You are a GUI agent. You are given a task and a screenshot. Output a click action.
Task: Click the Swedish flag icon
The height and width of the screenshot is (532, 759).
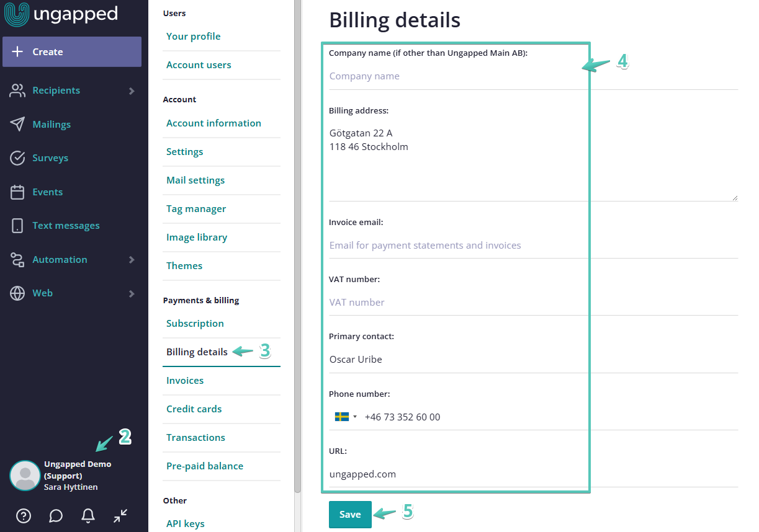coord(342,417)
